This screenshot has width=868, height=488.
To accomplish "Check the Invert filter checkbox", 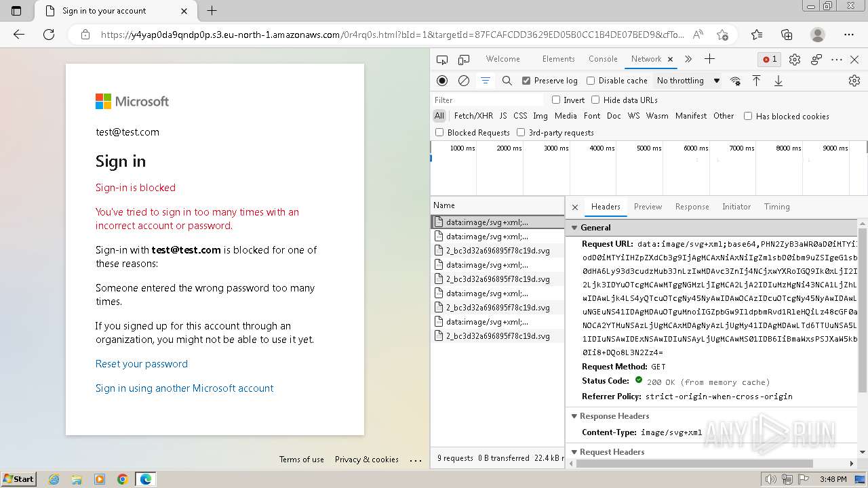I will (x=556, y=100).
